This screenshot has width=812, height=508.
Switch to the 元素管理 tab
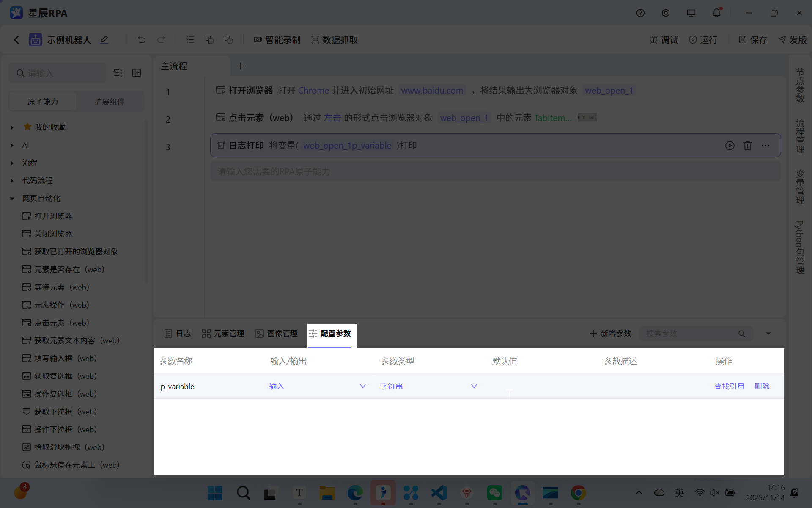(x=223, y=333)
